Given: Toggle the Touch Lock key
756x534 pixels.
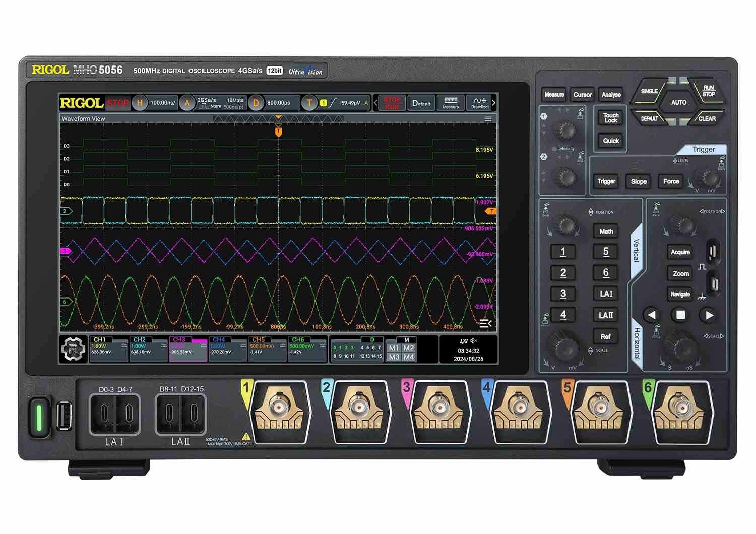Looking at the screenshot, I should pyautogui.click(x=611, y=118).
